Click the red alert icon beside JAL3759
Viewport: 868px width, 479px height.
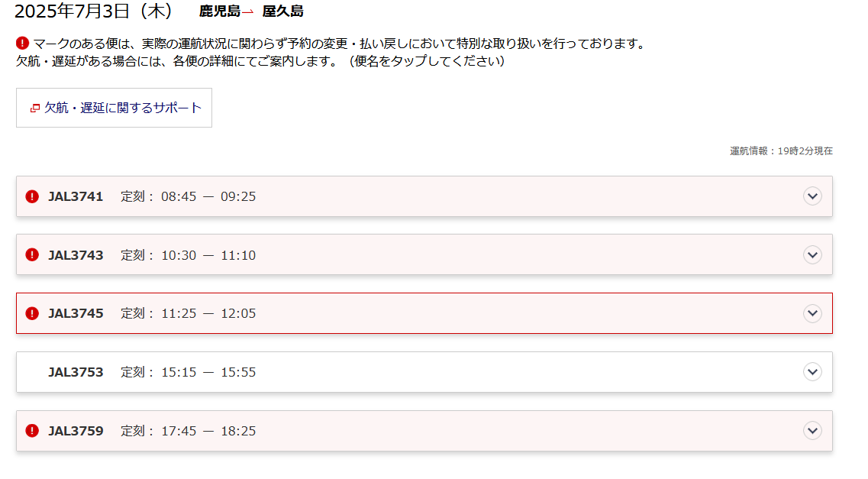point(32,431)
